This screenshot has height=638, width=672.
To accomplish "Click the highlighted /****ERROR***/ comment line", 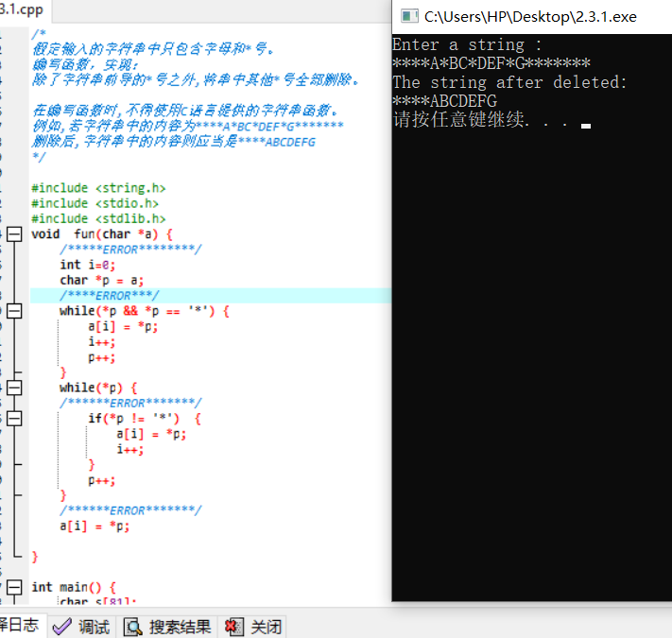I will pyautogui.click(x=211, y=296).
